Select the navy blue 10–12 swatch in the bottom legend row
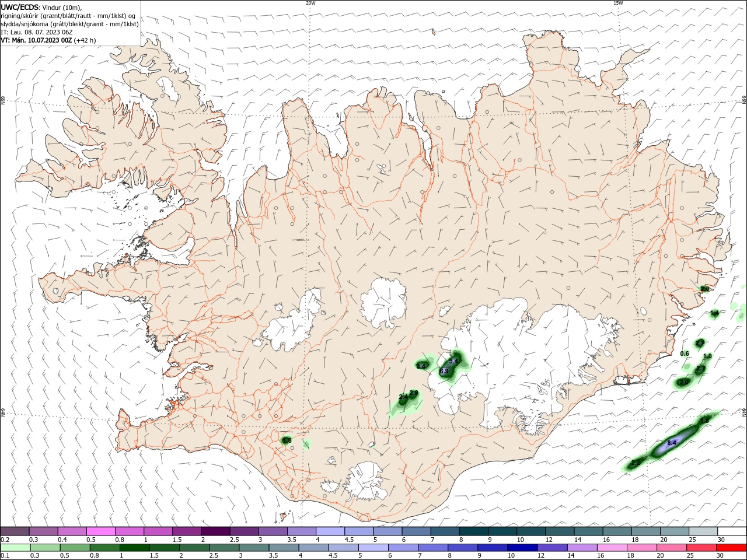The width and height of the screenshot is (747, 560). pos(522,548)
